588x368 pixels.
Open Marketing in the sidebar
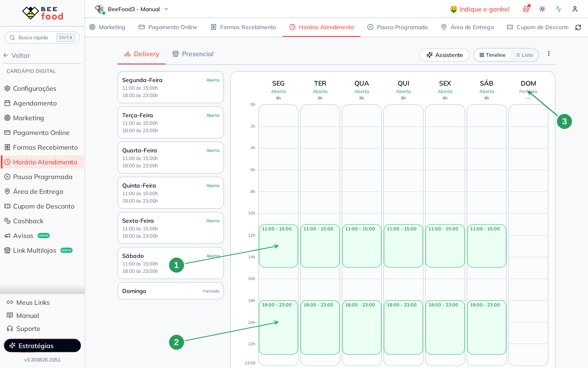point(42,118)
